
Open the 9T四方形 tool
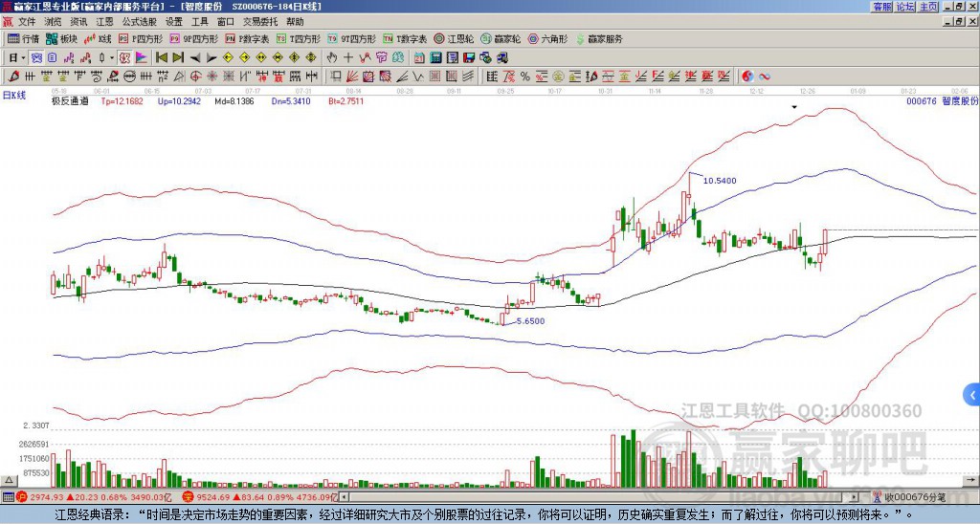tap(352, 38)
